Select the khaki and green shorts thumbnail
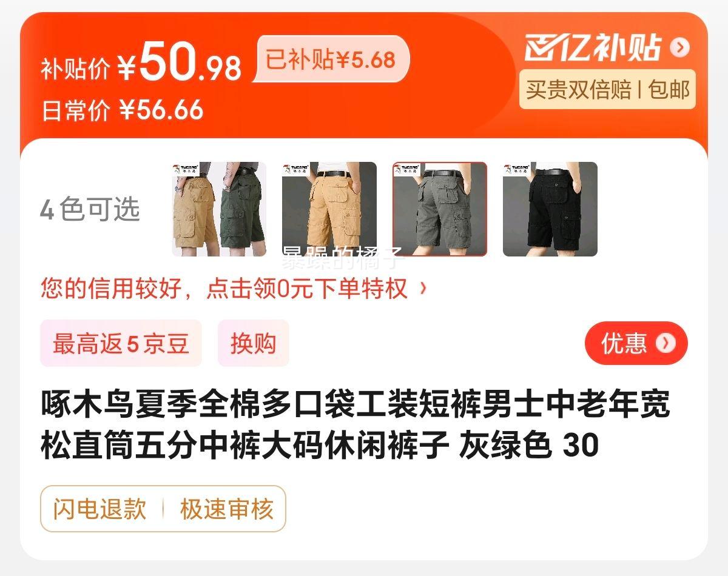The width and height of the screenshot is (728, 576). tap(219, 209)
